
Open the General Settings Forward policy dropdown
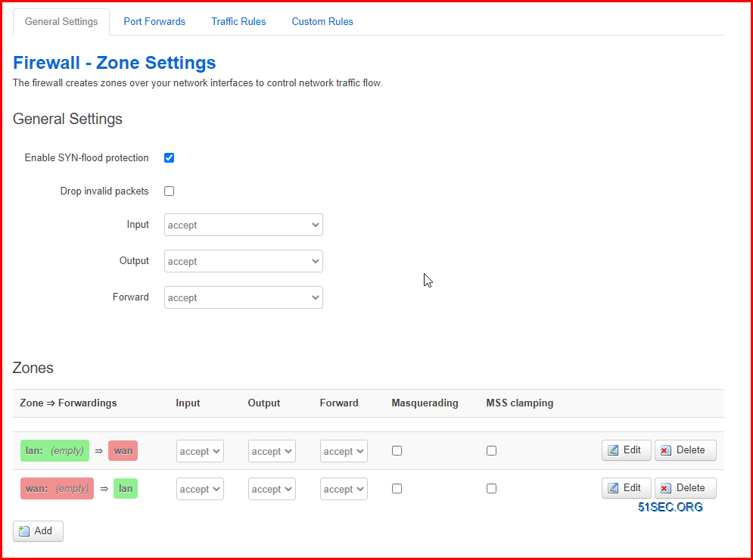[x=244, y=297]
